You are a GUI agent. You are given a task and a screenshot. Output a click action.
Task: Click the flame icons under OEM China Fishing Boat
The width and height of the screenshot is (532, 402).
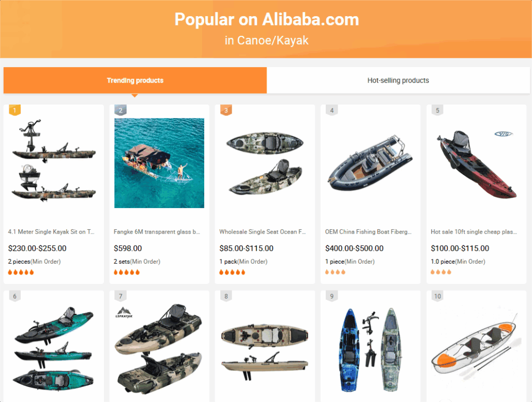pos(335,272)
